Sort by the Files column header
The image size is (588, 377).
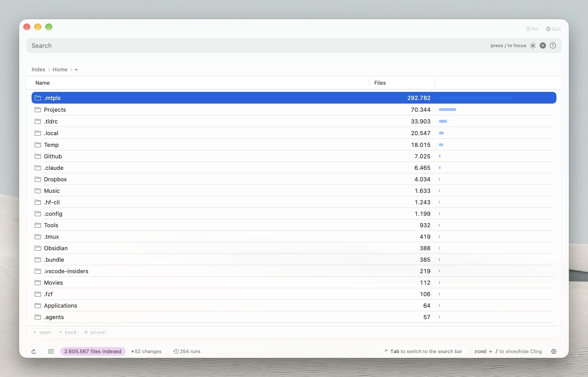click(x=380, y=83)
